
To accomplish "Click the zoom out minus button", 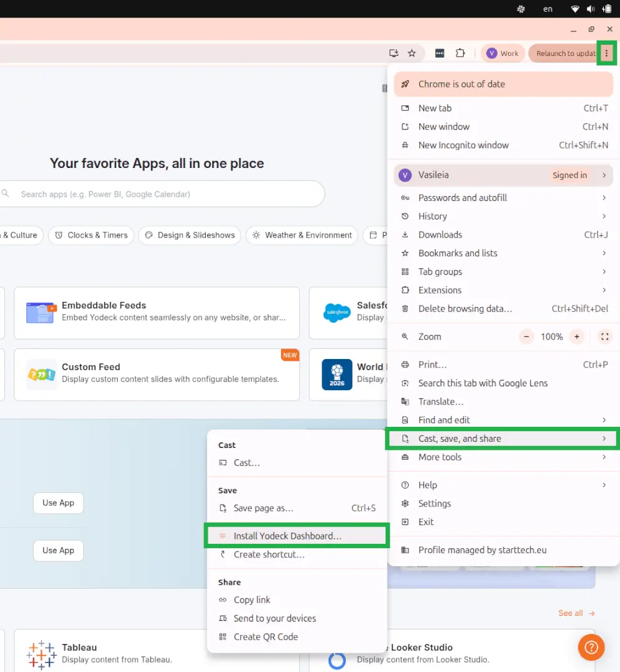I will coord(526,337).
